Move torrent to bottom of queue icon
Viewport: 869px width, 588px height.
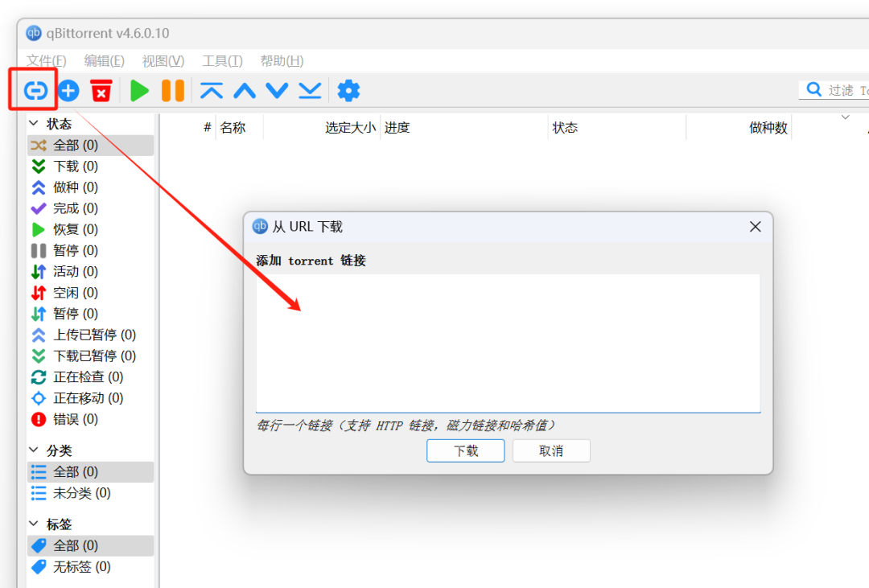[310, 90]
